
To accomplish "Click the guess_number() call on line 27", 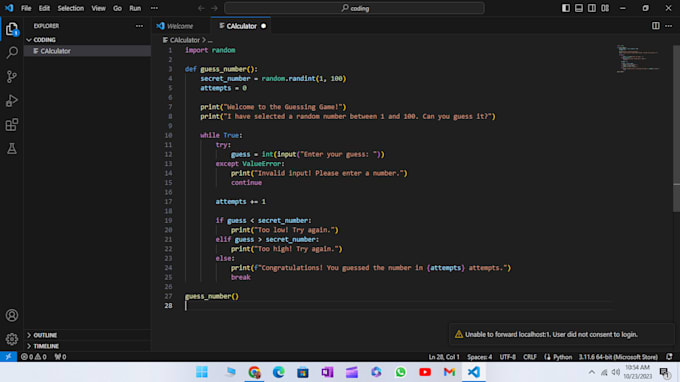I will (x=212, y=296).
